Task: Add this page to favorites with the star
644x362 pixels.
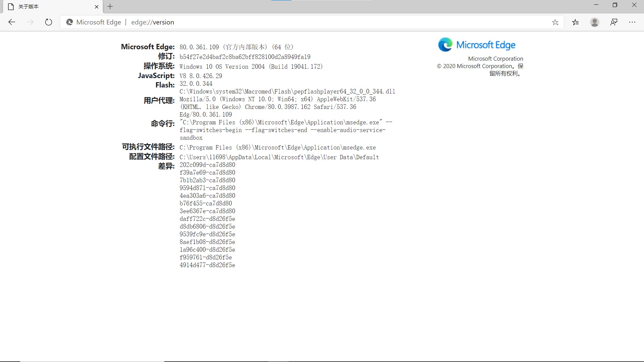Action: [555, 22]
